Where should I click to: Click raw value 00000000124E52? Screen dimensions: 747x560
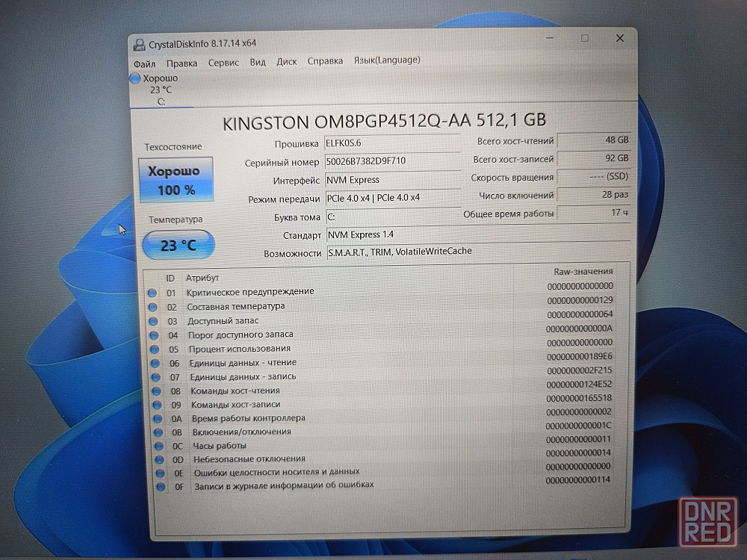point(579,385)
